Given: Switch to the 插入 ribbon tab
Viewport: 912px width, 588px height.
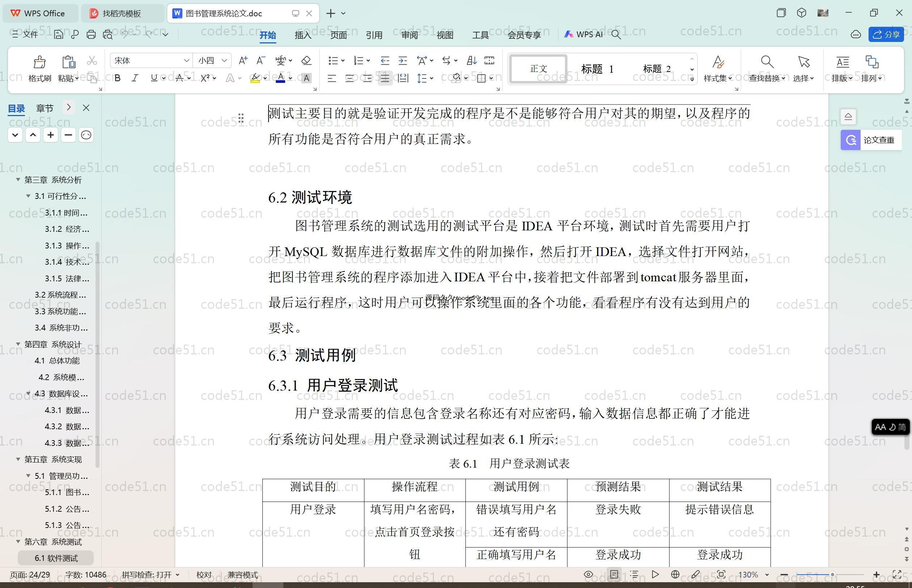Looking at the screenshot, I should pyautogui.click(x=303, y=35).
